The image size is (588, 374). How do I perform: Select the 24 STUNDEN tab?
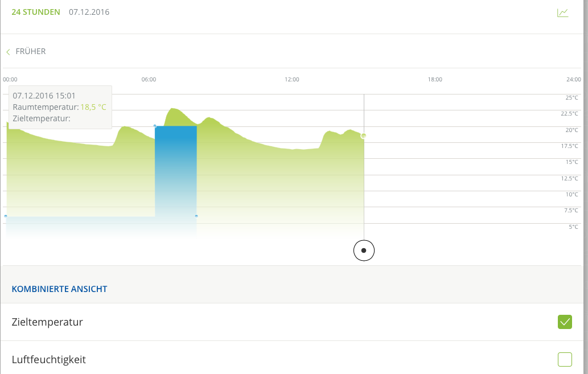click(36, 12)
